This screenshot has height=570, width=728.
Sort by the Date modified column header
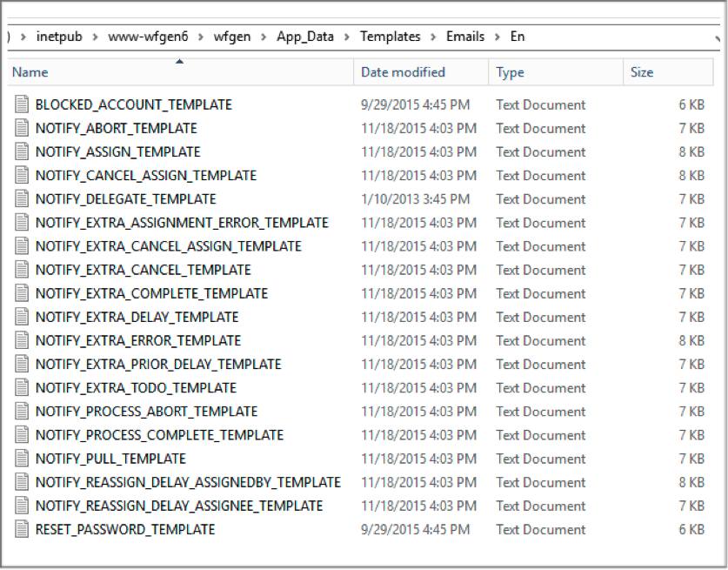(x=403, y=72)
